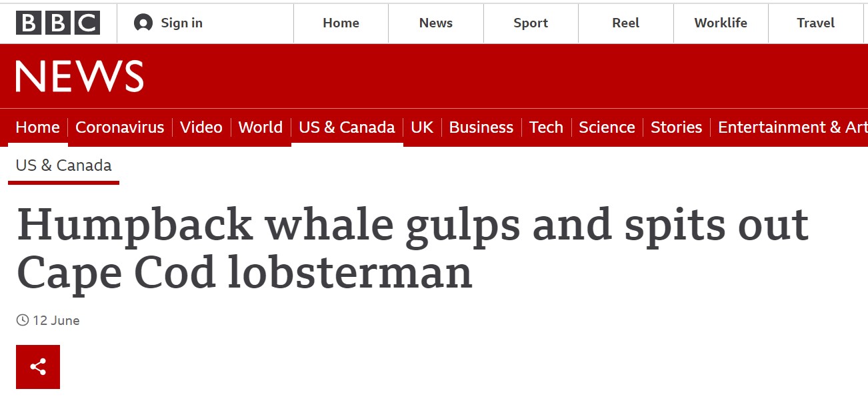Image resolution: width=868 pixels, height=401 pixels.
Task: Click the Sign in account icon
Action: pyautogui.click(x=143, y=23)
